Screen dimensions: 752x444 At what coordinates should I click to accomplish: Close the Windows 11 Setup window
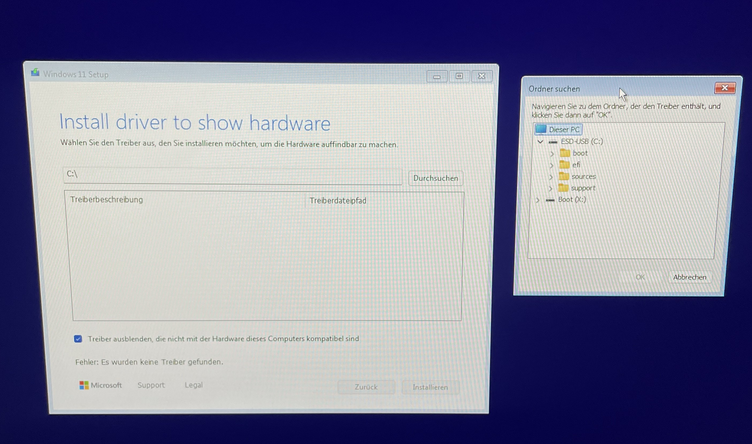click(482, 76)
